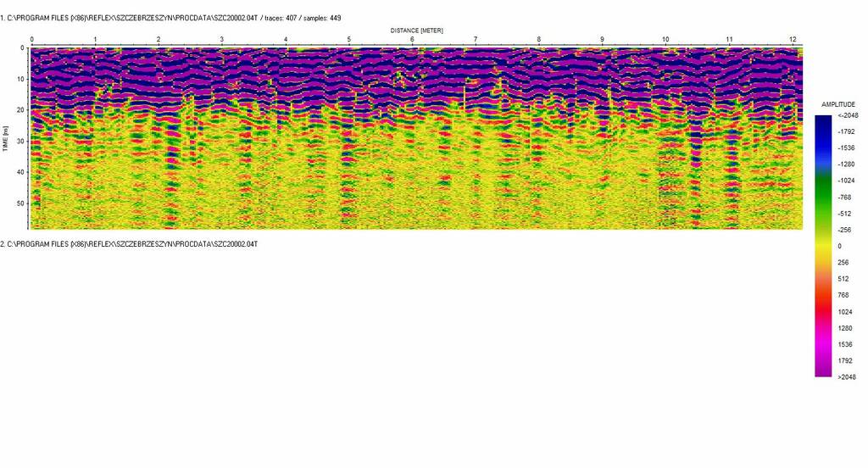This screenshot has width=868, height=468.
Task: Click the 12 meter distance axis tick
Action: 792,40
